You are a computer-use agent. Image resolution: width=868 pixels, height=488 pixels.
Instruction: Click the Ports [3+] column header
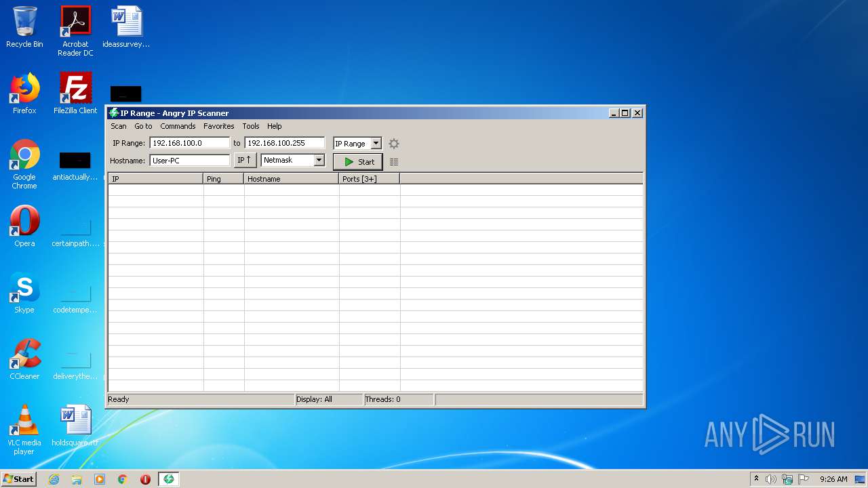tap(370, 179)
